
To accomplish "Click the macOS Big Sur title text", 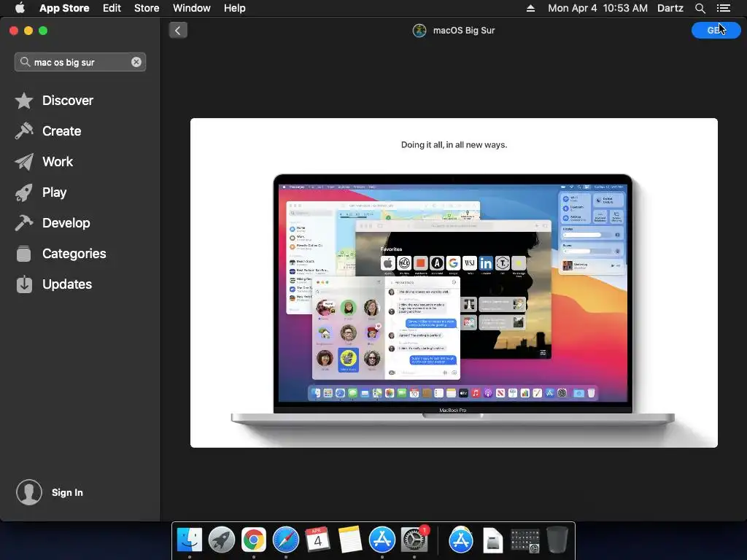I will click(463, 31).
